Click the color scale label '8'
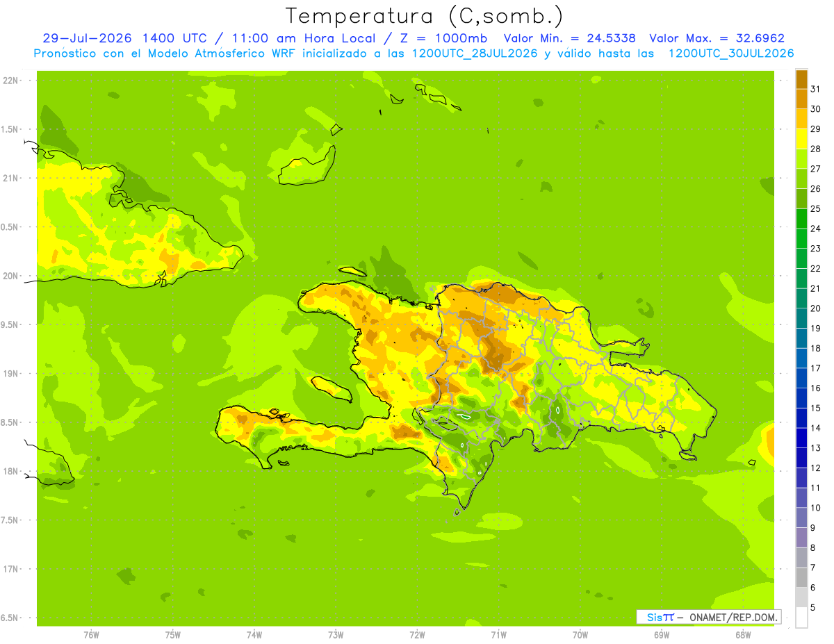This screenshot has width=834, height=644. click(813, 547)
